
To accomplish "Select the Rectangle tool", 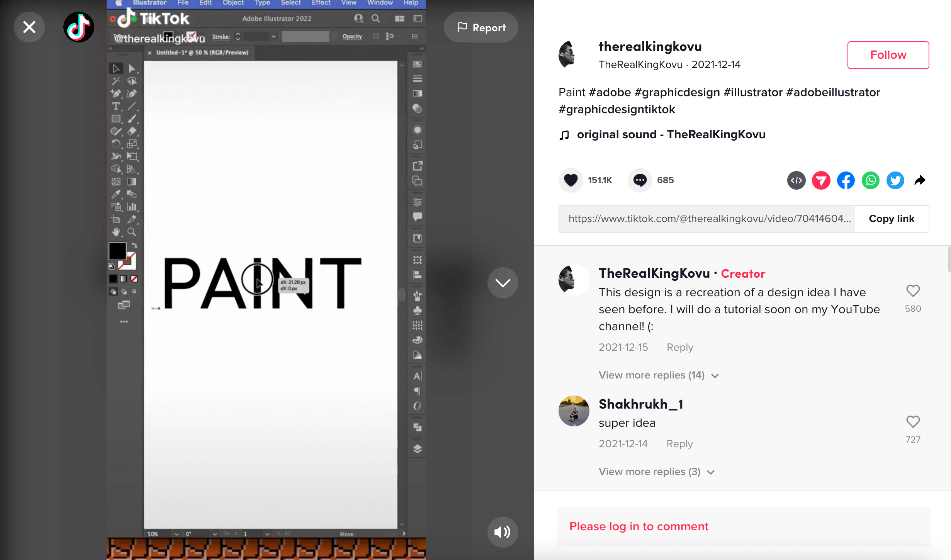I will pos(115,118).
